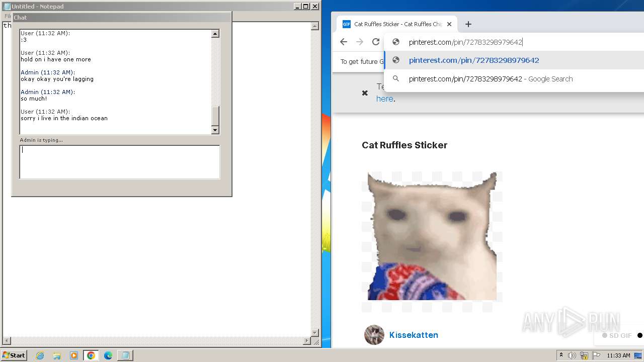Open the Kissekatten profile link
644x362 pixels.
point(414,335)
